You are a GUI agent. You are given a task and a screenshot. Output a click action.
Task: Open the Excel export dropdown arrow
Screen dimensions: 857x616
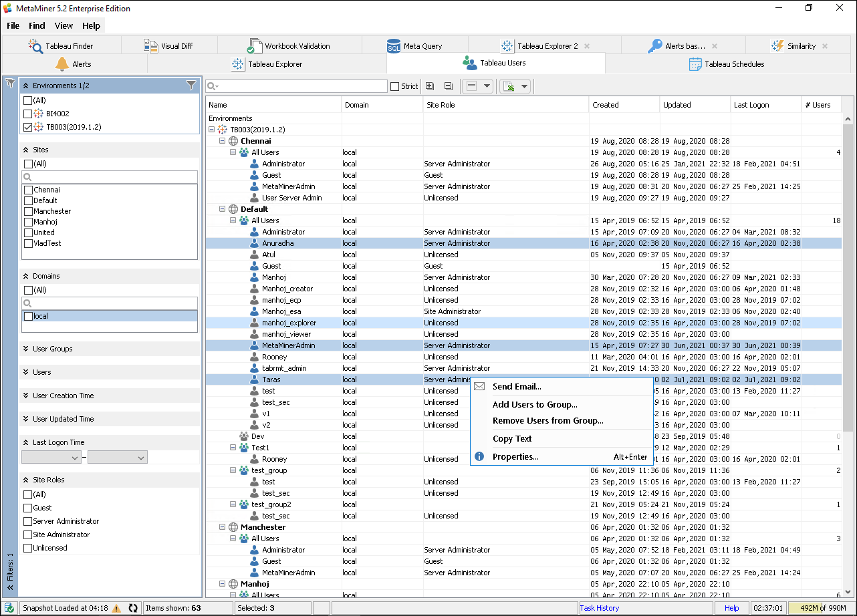(524, 86)
